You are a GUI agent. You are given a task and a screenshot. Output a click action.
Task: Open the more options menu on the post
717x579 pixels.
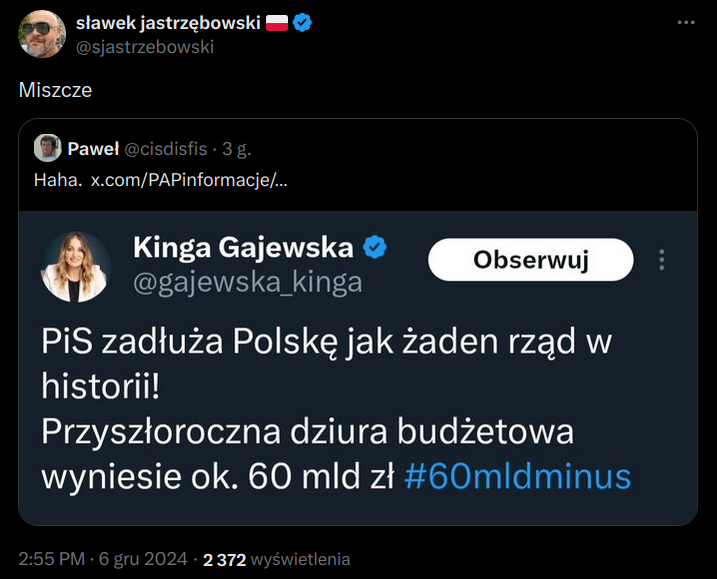click(x=685, y=22)
